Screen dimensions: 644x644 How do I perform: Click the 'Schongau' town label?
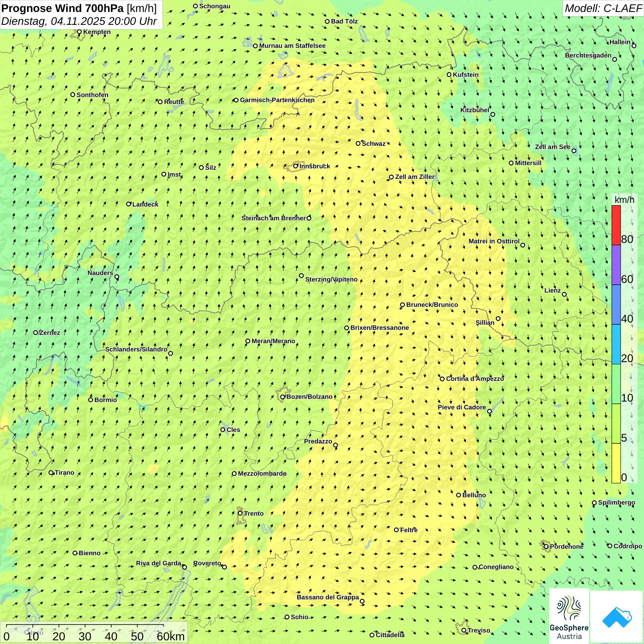(214, 6)
